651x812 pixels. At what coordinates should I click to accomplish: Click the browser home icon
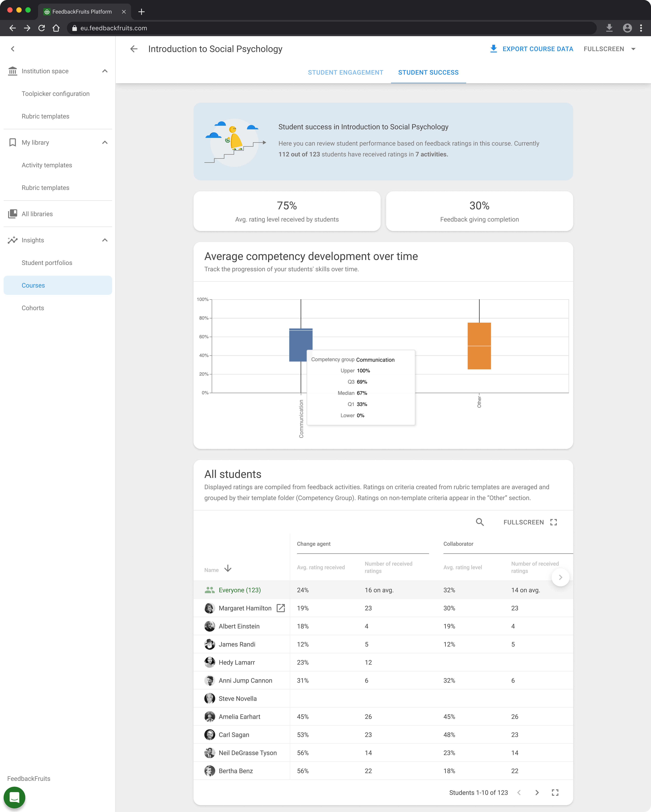coord(56,28)
